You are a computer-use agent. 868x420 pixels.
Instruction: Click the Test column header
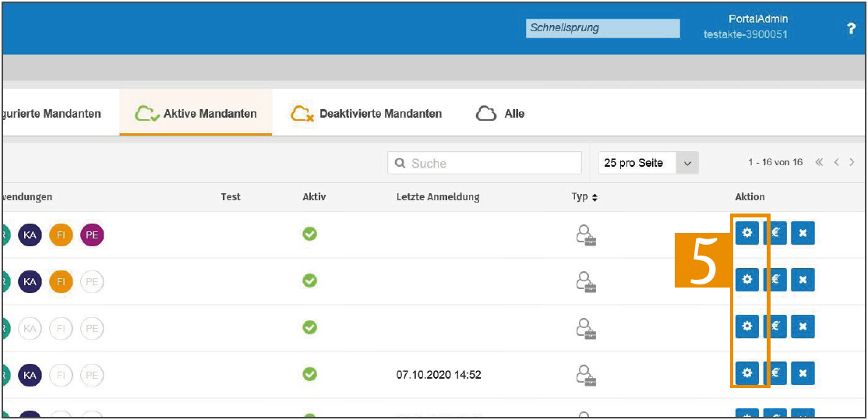[231, 197]
